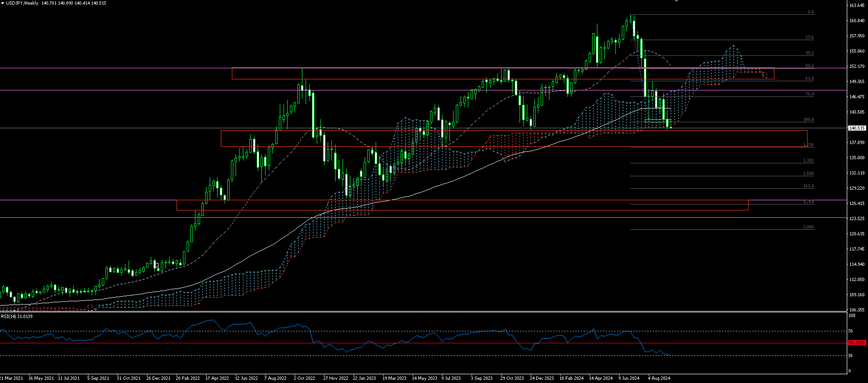
Task: Click date label 27 Nov 2022
Action: click(x=336, y=378)
